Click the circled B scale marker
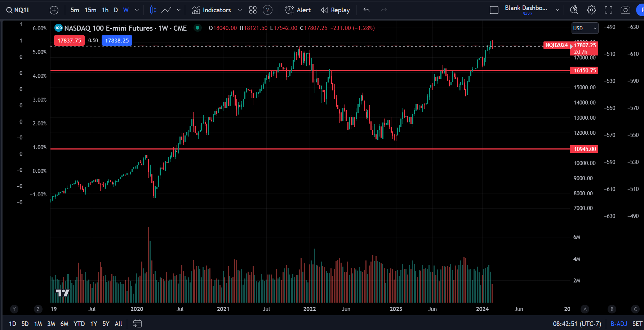 [x=612, y=309]
